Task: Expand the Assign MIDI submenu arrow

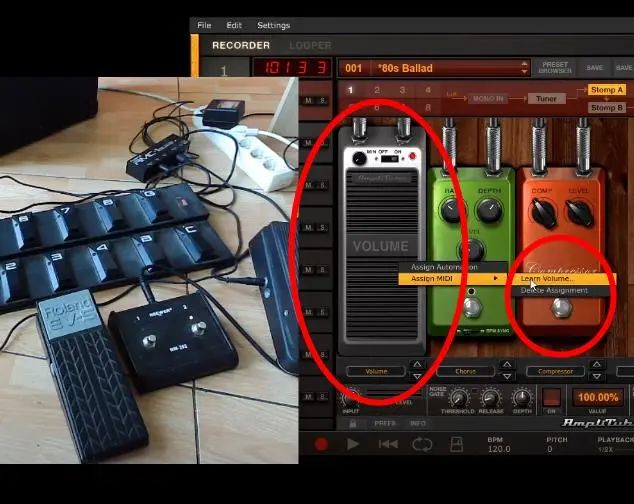Action: click(496, 278)
